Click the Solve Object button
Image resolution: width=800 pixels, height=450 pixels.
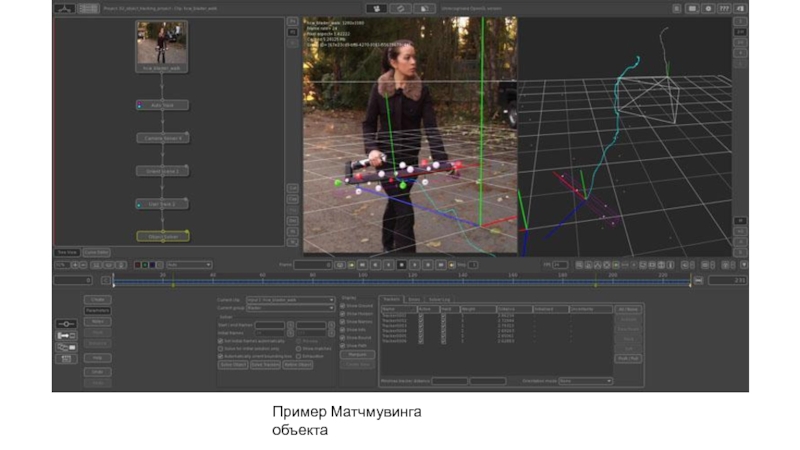233,365
